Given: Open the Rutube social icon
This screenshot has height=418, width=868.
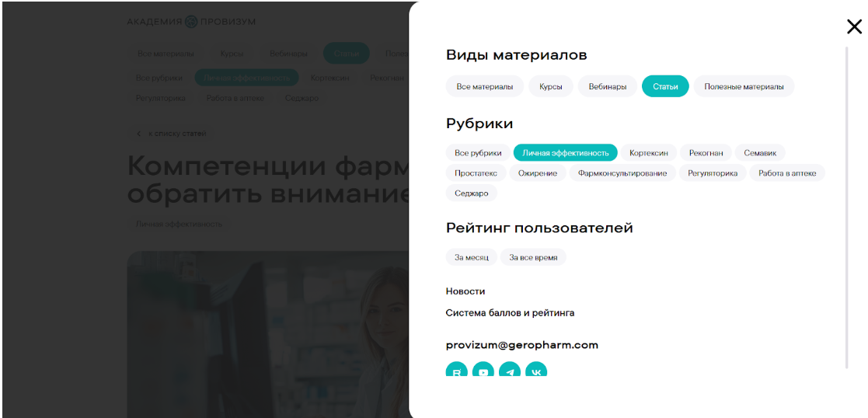Looking at the screenshot, I should click(457, 370).
